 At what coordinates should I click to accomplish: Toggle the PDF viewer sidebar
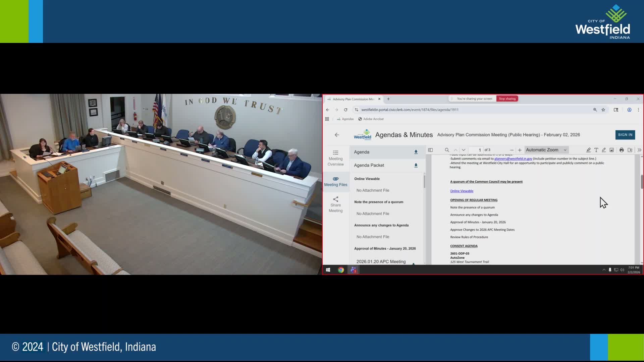[x=430, y=150]
